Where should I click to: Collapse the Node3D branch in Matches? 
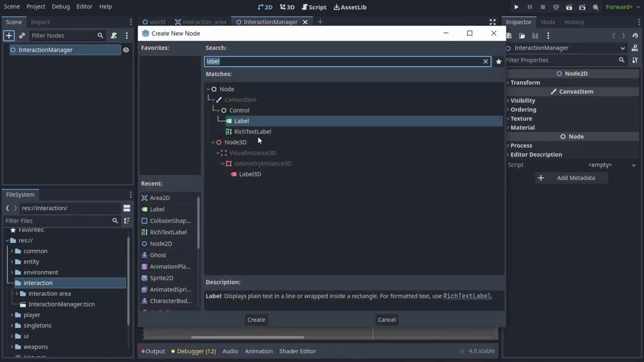[213, 142]
